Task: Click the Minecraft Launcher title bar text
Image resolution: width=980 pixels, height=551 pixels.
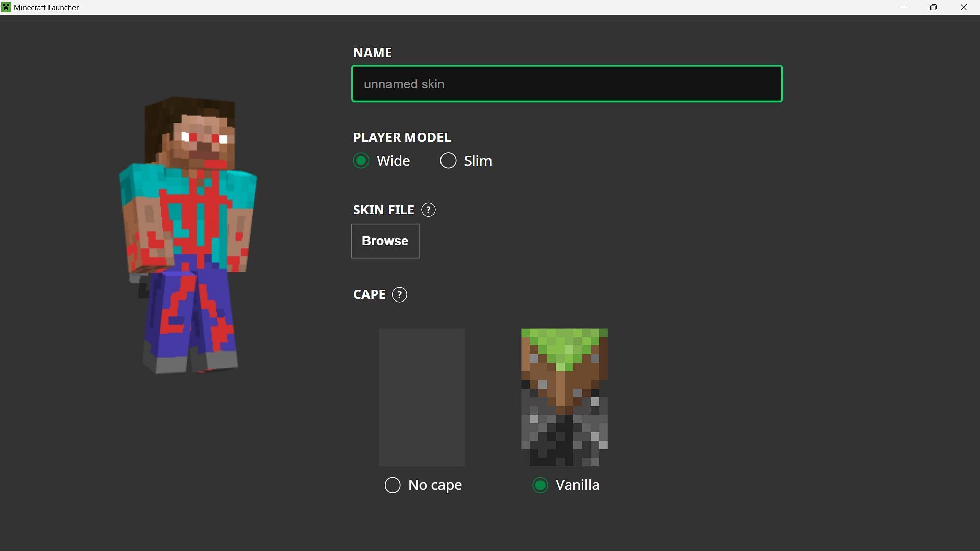Action: pyautogui.click(x=46, y=7)
